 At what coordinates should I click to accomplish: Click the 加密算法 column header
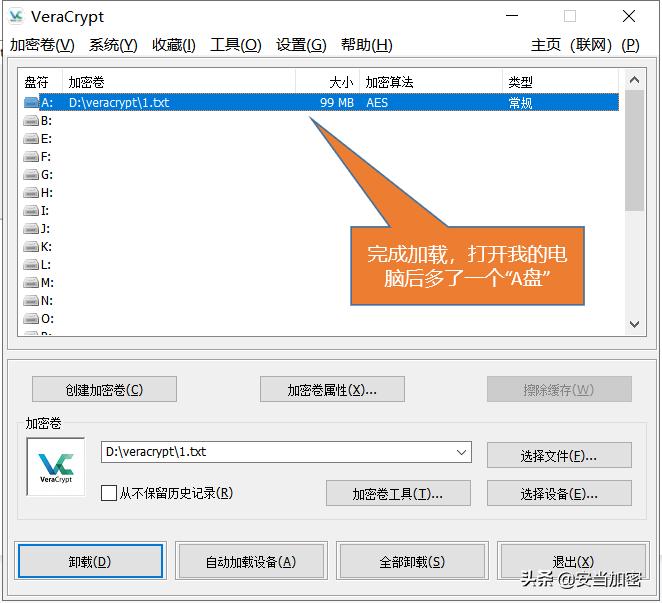pos(431,81)
